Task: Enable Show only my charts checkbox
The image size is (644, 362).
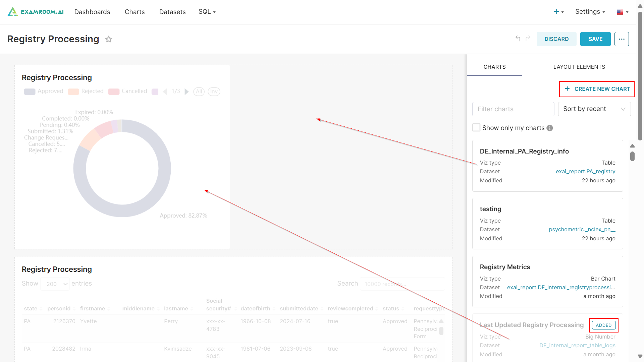Action: tap(476, 128)
